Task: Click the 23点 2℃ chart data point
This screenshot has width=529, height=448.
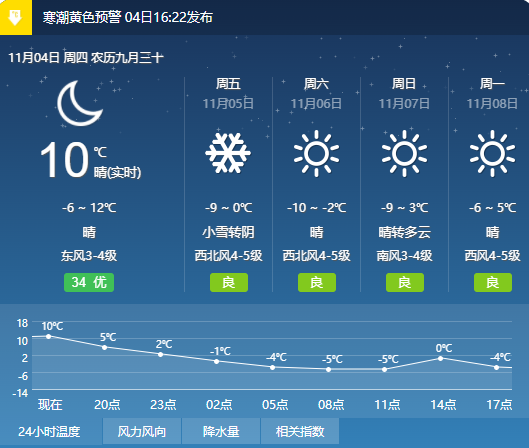Action: click(x=161, y=354)
